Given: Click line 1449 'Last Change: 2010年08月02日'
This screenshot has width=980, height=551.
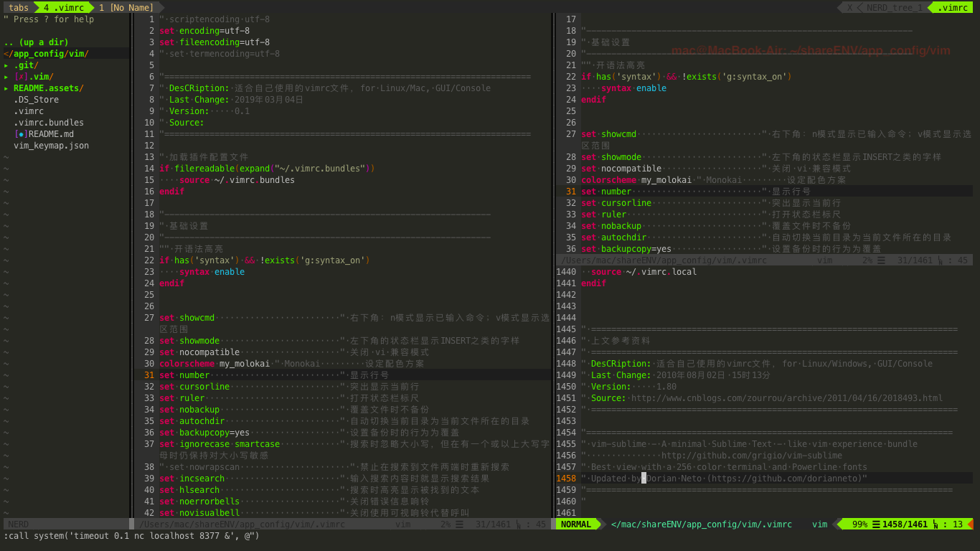Looking at the screenshot, I should (677, 375).
